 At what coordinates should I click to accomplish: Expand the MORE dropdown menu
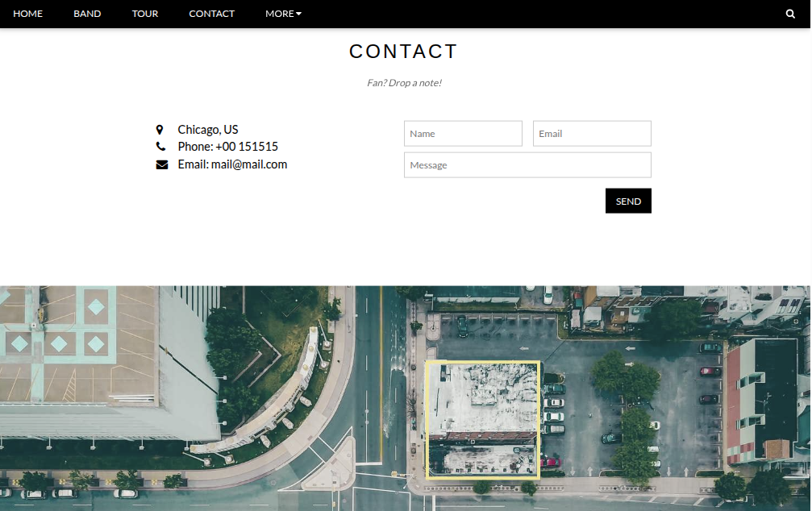(x=283, y=14)
